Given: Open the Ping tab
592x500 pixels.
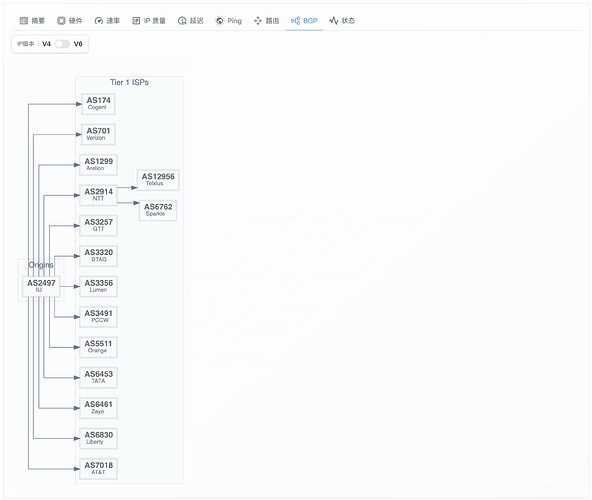Looking at the screenshot, I should click(228, 21).
